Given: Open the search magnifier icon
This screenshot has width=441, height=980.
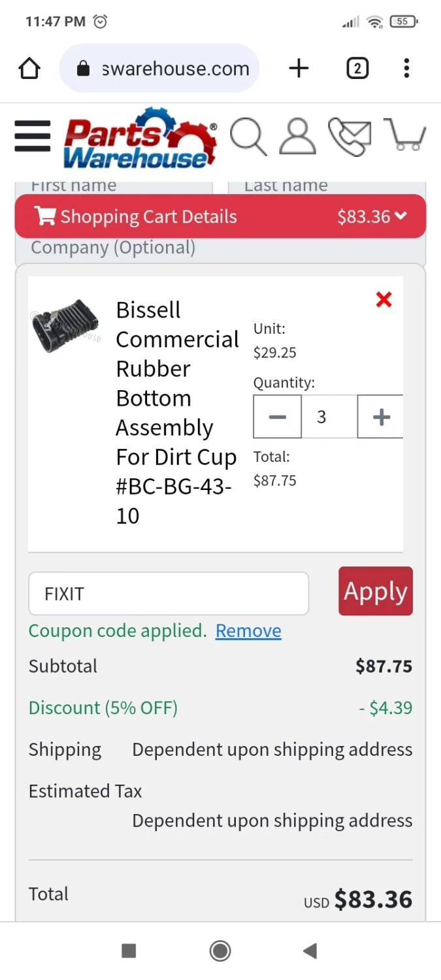Looking at the screenshot, I should click(x=248, y=137).
